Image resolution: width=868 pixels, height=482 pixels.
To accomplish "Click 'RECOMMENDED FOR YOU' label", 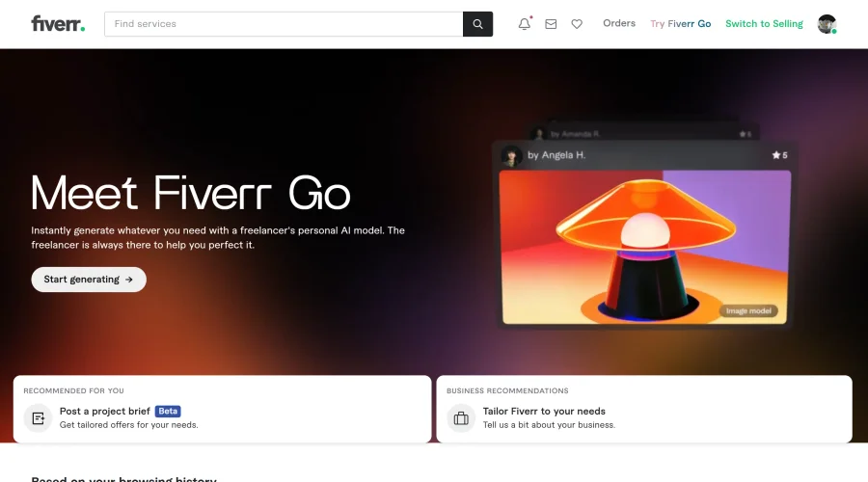I will coord(73,390).
